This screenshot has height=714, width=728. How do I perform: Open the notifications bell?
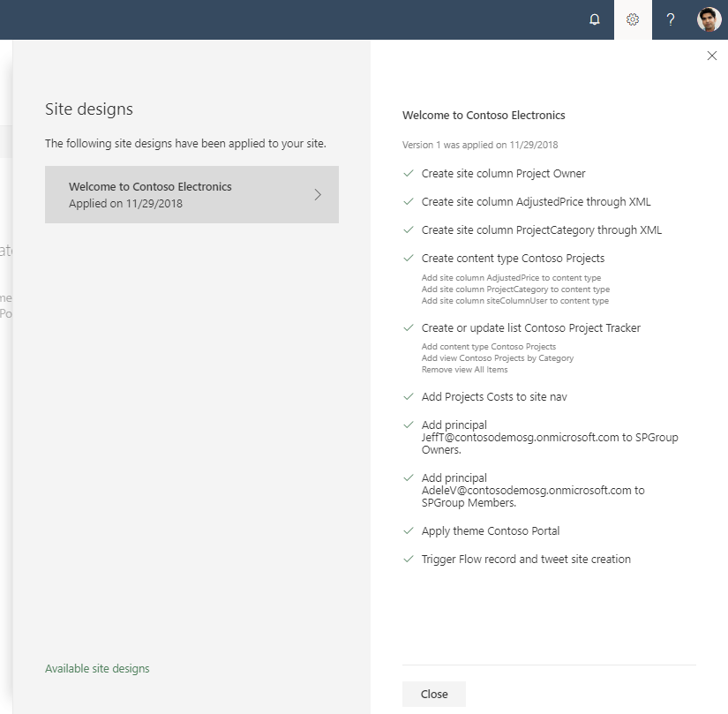coord(594,19)
